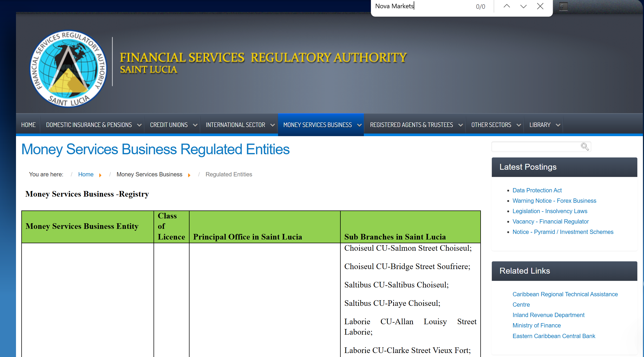Expand the International Sector chevron
Viewport: 644px width, 357px height.
click(272, 125)
